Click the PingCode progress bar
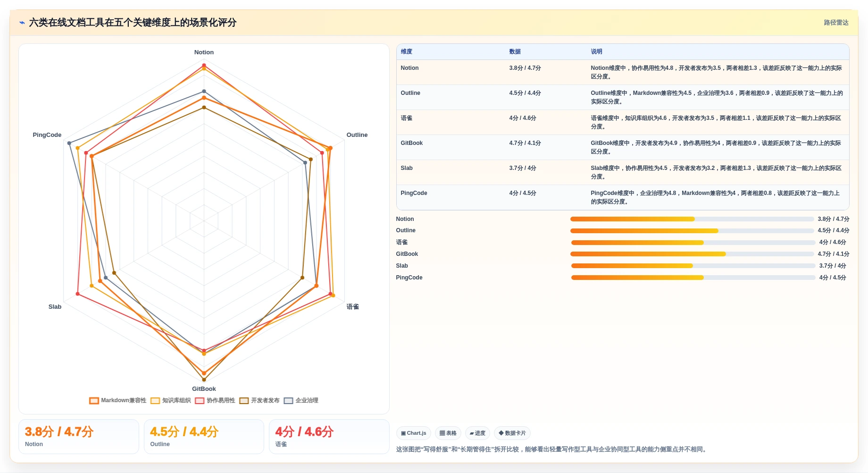The height and width of the screenshot is (473, 868). 693,278
